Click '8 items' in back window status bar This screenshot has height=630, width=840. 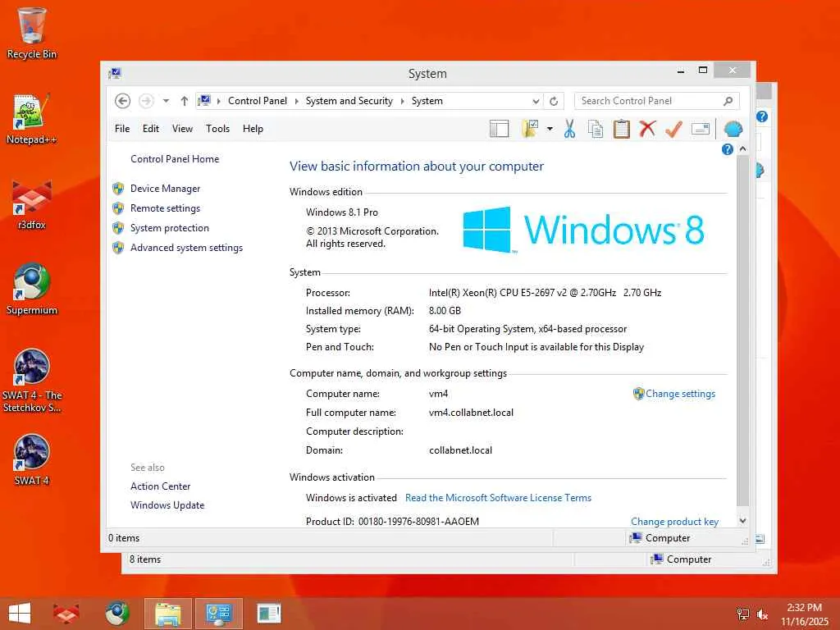(144, 559)
